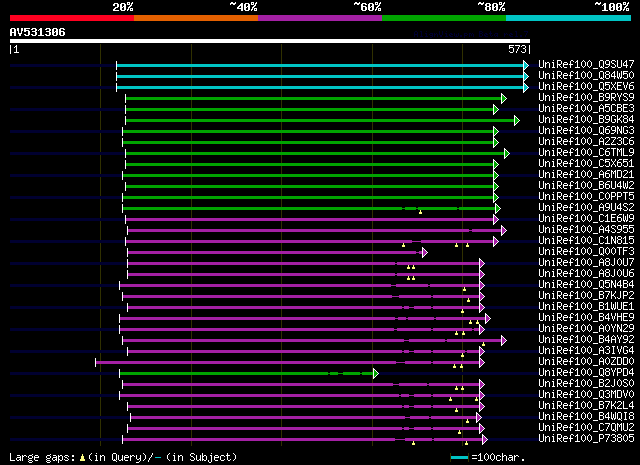Click the text UniRef100_A4S955

click(x=586, y=229)
